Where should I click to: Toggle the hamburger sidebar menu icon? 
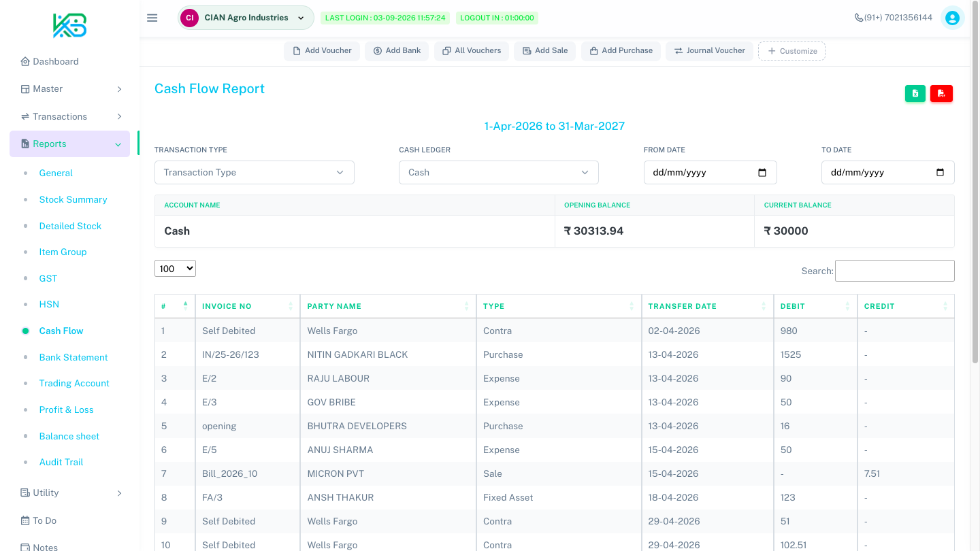click(152, 18)
